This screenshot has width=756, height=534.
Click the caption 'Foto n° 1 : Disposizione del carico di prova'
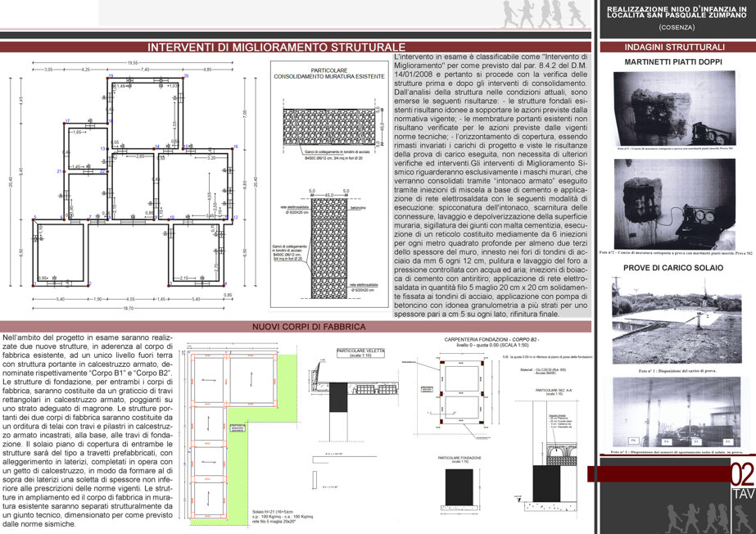[x=677, y=371]
